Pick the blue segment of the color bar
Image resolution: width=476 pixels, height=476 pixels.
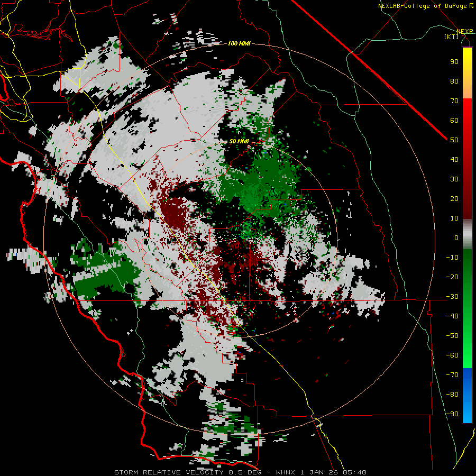pos(467,395)
